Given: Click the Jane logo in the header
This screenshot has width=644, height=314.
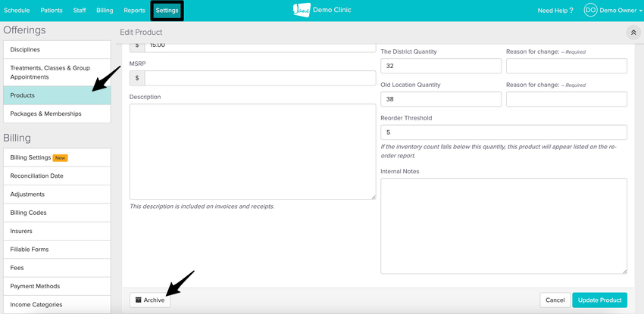Looking at the screenshot, I should coord(302,11).
